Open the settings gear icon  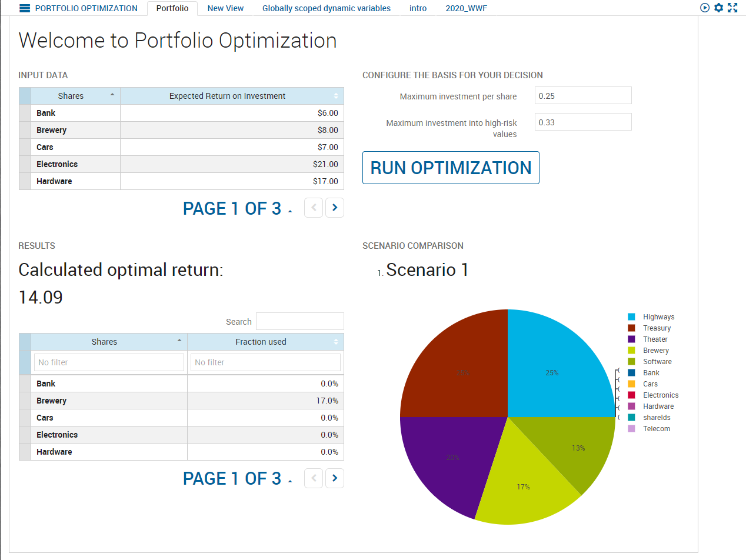point(718,8)
